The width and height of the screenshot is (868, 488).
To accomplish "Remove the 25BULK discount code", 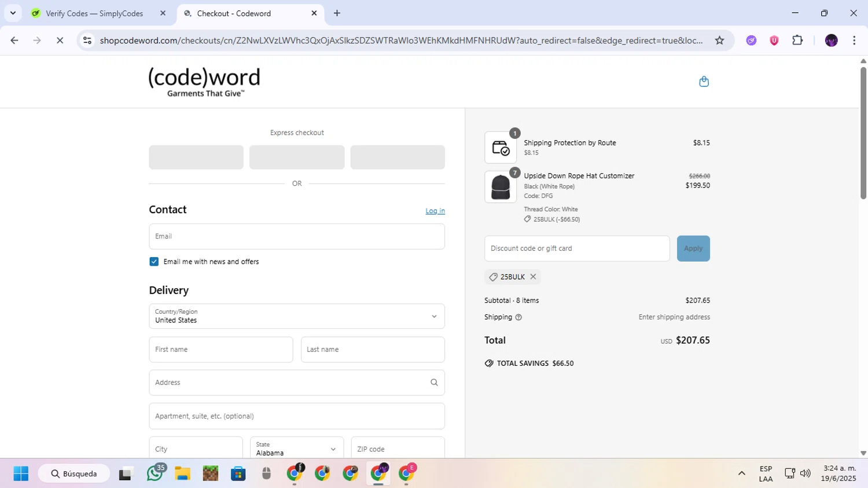I will 533,277.
